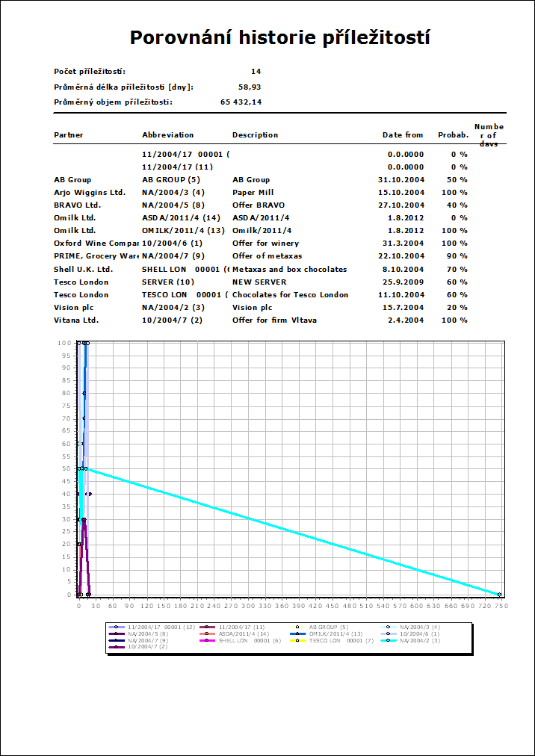The height and width of the screenshot is (756, 535).
Task: Click the Partner column header
Action: 69,135
